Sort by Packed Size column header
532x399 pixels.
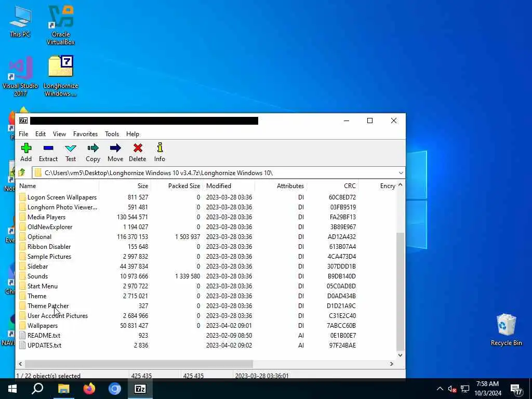coord(177,186)
